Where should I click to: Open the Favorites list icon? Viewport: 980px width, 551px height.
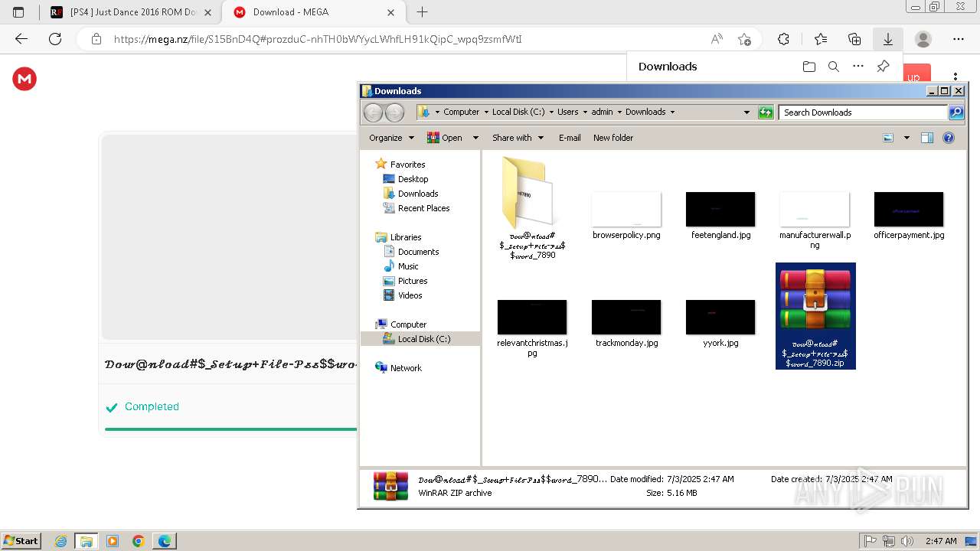click(x=821, y=39)
